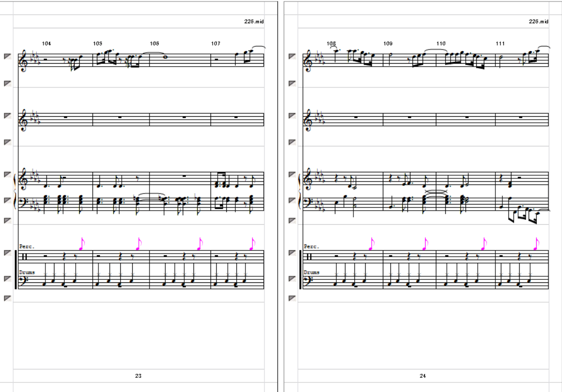This screenshot has width=562, height=392.
Task: Select the magenta eighth note in measure 104
Action: 82,243
